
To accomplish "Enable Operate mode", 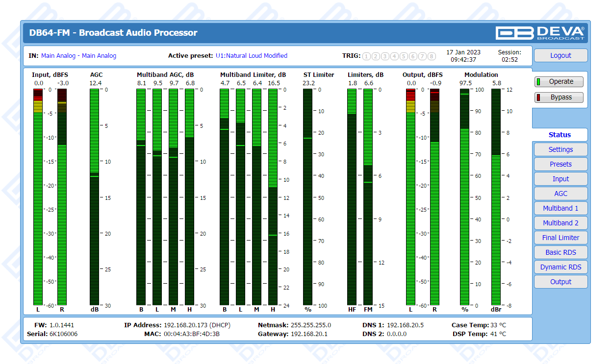I will [x=559, y=82].
